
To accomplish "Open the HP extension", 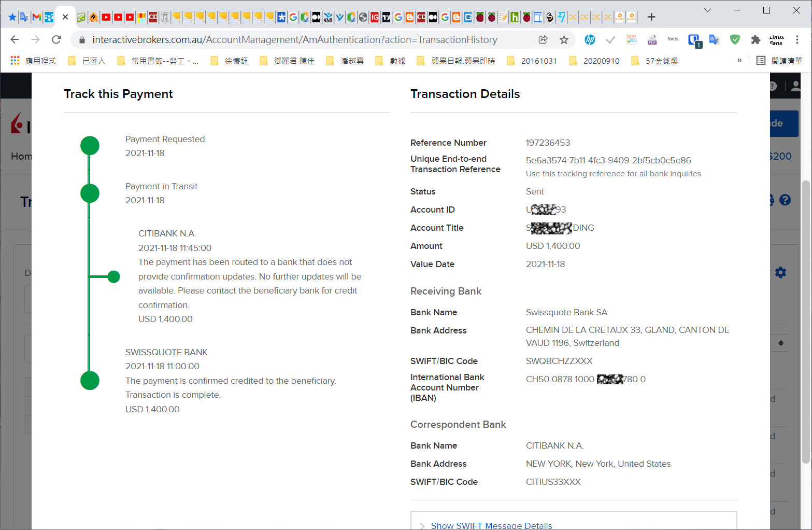I will click(590, 39).
